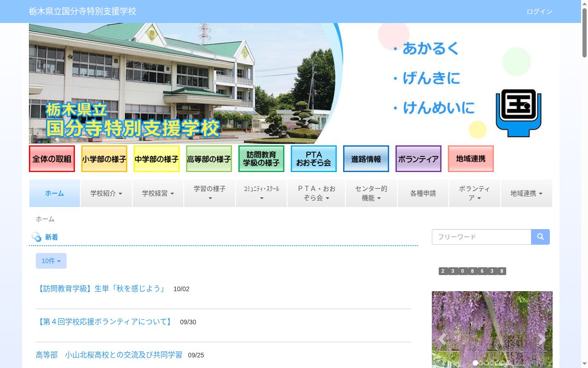Click ホーム in the breadcrumb
Viewport: 588px width, 368px height.
(x=45, y=219)
